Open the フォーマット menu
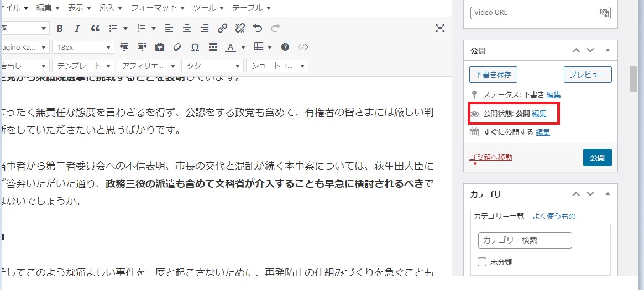This screenshot has height=290, width=644. (154, 8)
